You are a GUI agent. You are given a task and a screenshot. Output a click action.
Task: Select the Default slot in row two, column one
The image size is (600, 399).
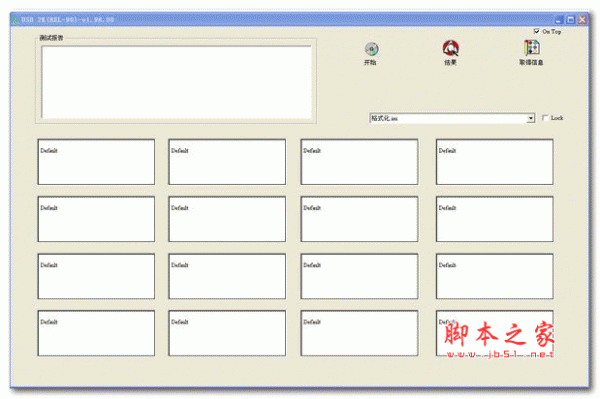point(96,219)
